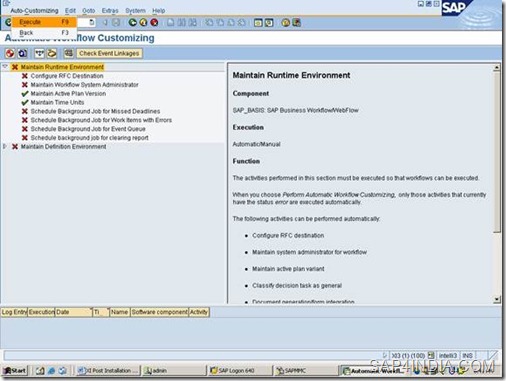The width and height of the screenshot is (506, 381).
Task: Click the red X next to Schedule Background Job for Event Queue
Action: click(x=25, y=129)
